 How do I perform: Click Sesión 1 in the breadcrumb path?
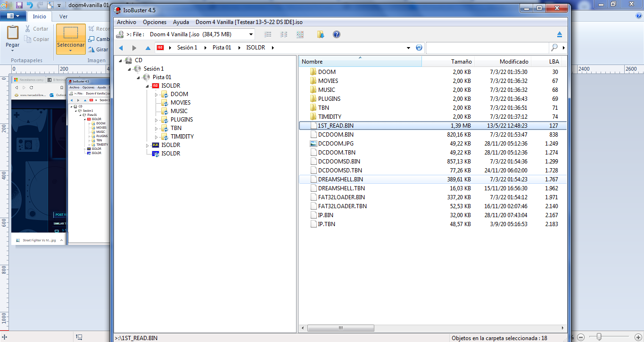click(x=187, y=48)
